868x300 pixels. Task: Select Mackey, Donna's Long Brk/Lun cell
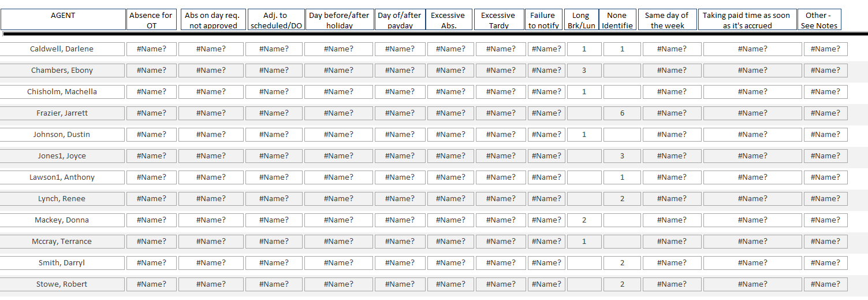pos(584,220)
